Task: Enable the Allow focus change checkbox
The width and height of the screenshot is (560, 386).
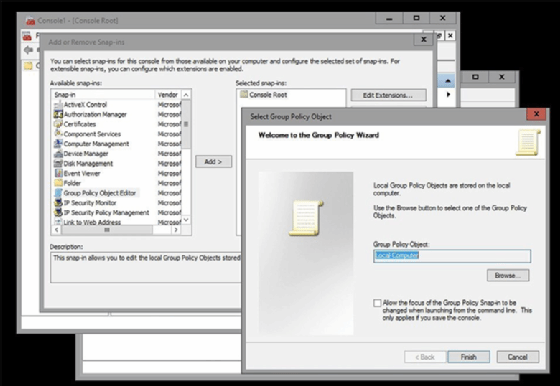Action: coord(377,303)
